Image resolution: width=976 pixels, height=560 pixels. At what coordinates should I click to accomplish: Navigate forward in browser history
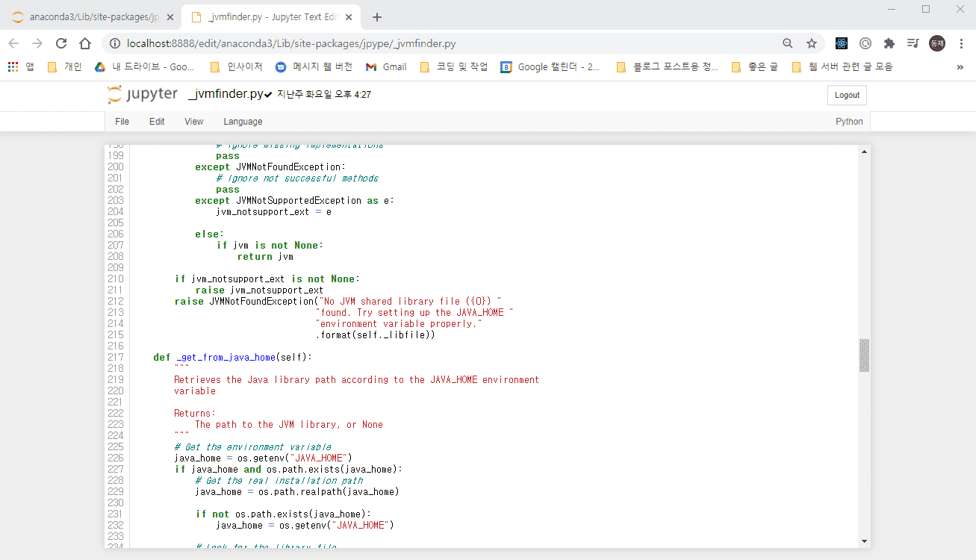37,43
